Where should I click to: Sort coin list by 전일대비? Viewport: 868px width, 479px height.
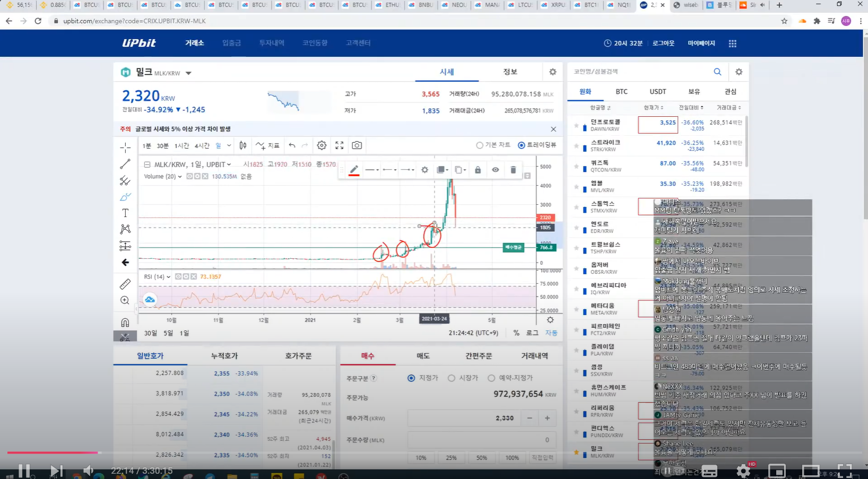(691, 108)
